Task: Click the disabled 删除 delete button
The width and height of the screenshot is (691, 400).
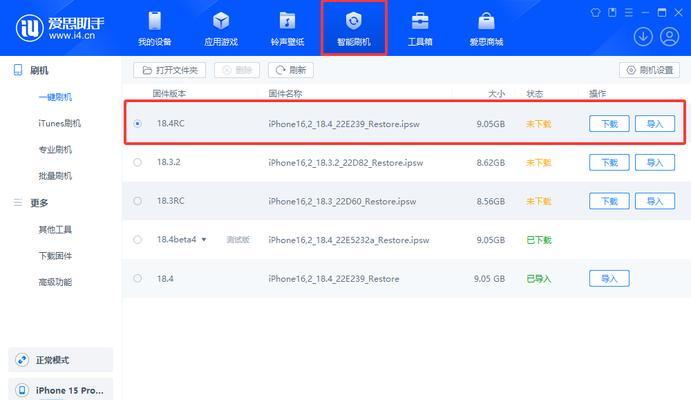Action: tap(237, 70)
